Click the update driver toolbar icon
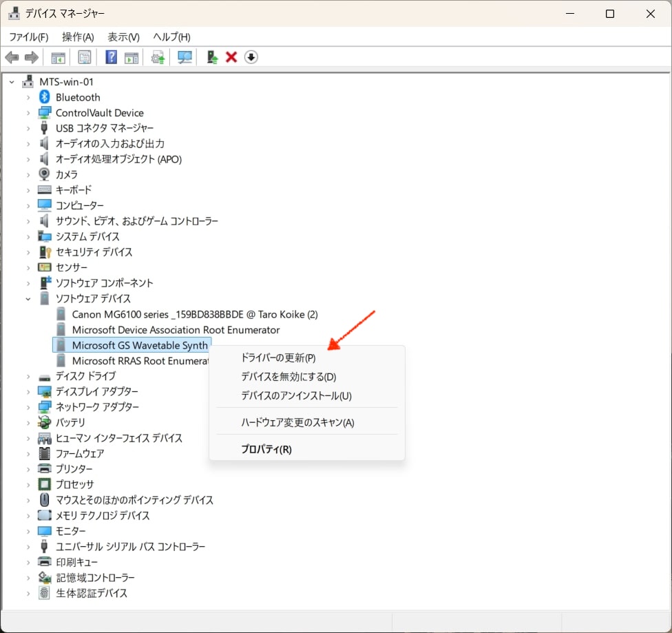Viewport: 672px width, 633px height. point(158,57)
